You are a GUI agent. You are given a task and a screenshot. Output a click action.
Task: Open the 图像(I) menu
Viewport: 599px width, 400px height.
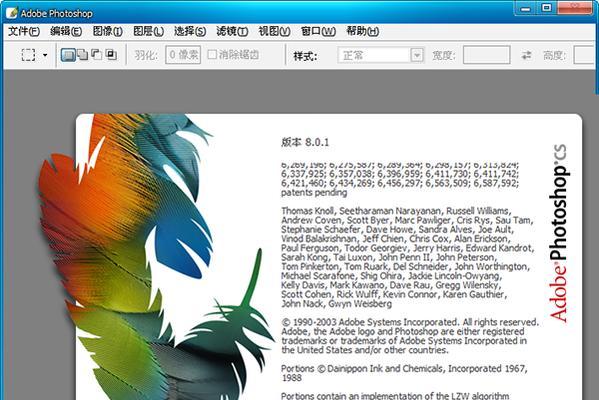click(x=107, y=31)
